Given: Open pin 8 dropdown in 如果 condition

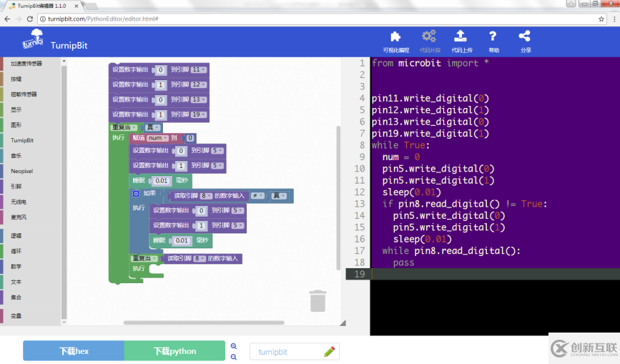Looking at the screenshot, I should 207,196.
